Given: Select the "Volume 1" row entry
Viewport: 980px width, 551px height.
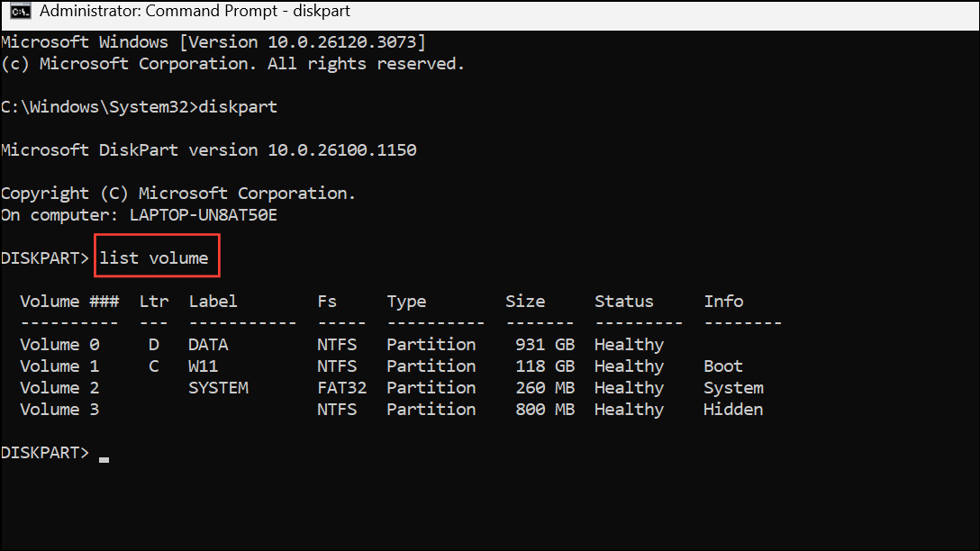Looking at the screenshot, I should tap(59, 366).
